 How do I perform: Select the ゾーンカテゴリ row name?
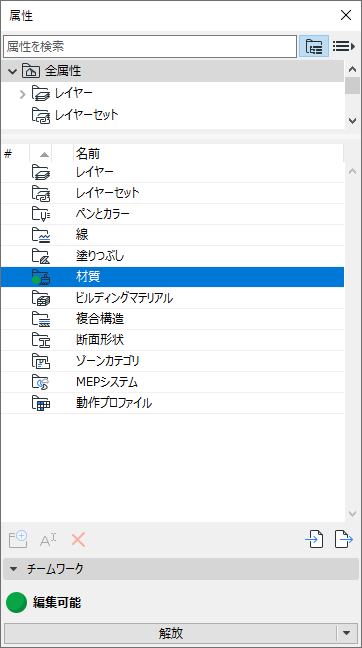click(107, 361)
